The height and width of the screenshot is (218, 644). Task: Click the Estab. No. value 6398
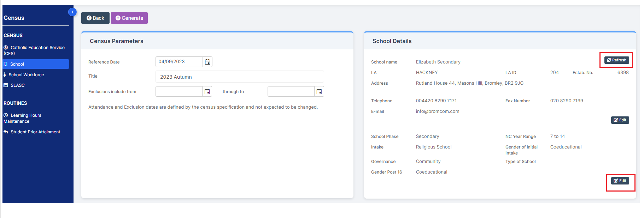(623, 72)
